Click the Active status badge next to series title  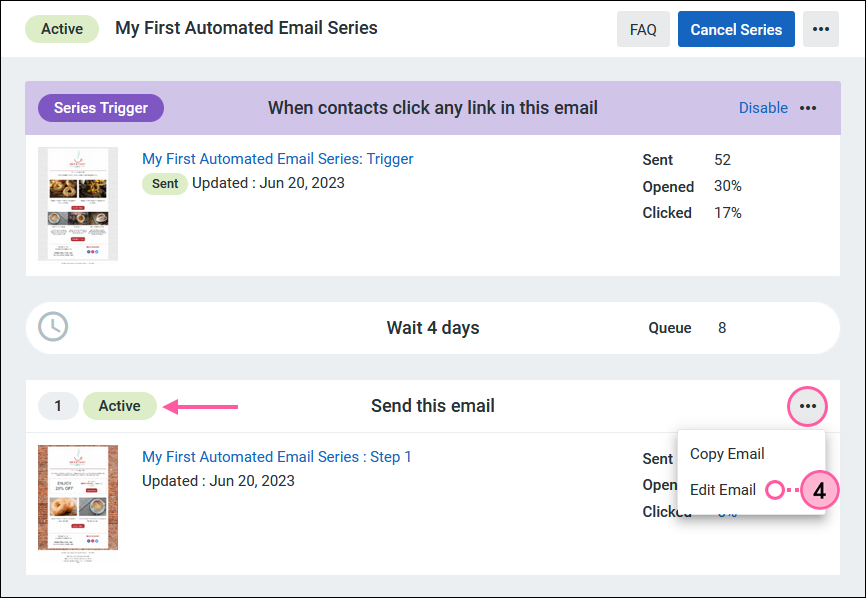(x=62, y=29)
